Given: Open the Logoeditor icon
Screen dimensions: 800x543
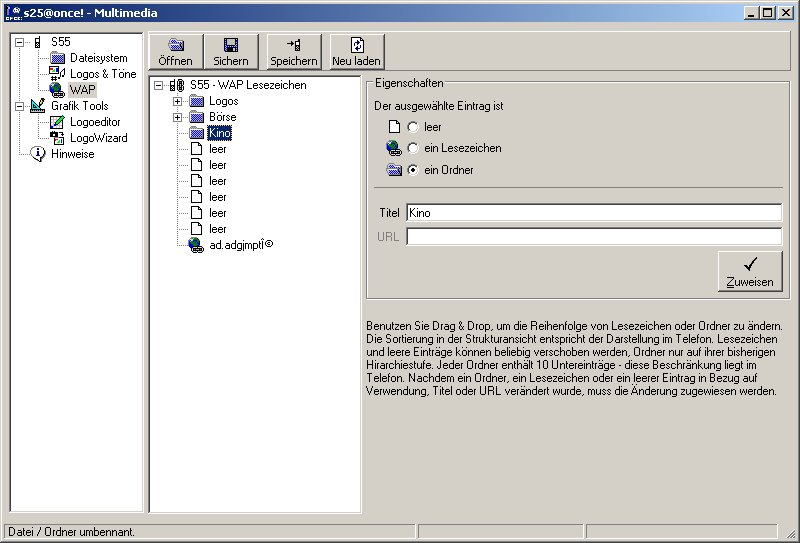Looking at the screenshot, I should coord(57,122).
